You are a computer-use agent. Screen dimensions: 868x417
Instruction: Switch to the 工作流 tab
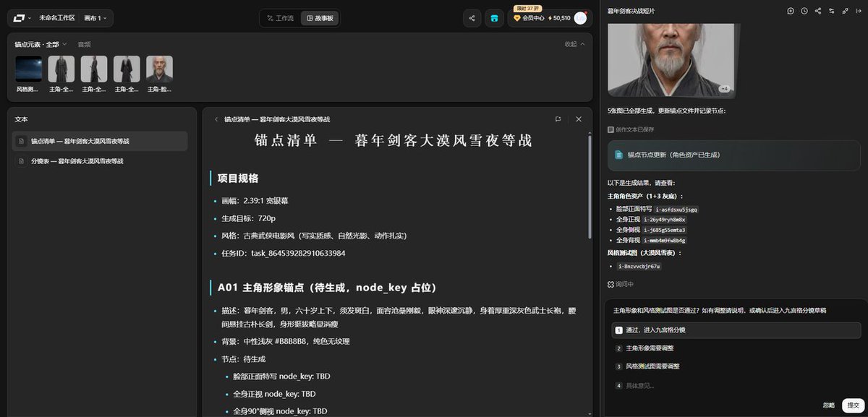[x=280, y=18]
